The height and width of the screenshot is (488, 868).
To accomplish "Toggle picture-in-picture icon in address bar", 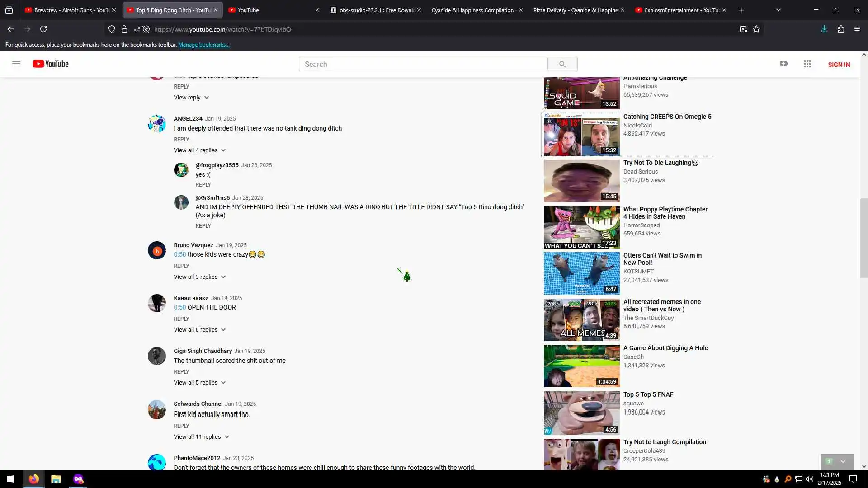I will 743,29.
